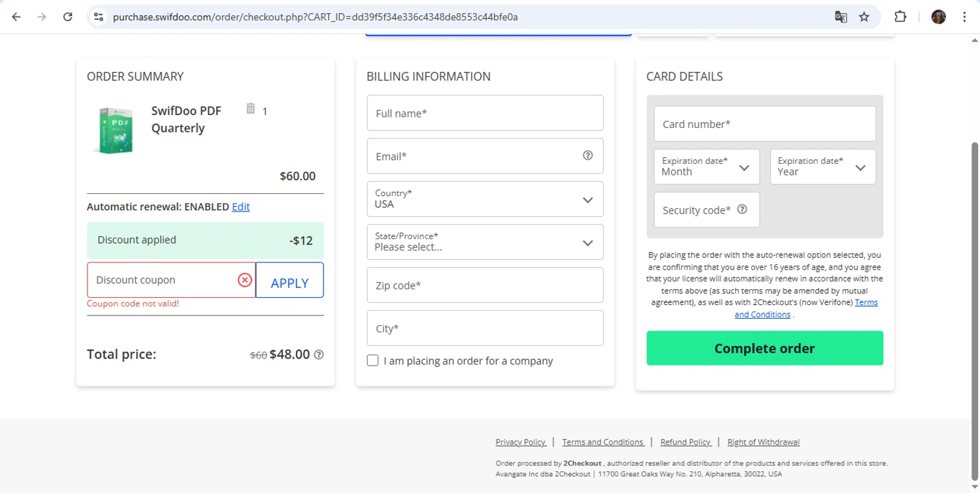This screenshot has width=980, height=493.
Task: Focus the Zip code field
Action: pos(485,285)
